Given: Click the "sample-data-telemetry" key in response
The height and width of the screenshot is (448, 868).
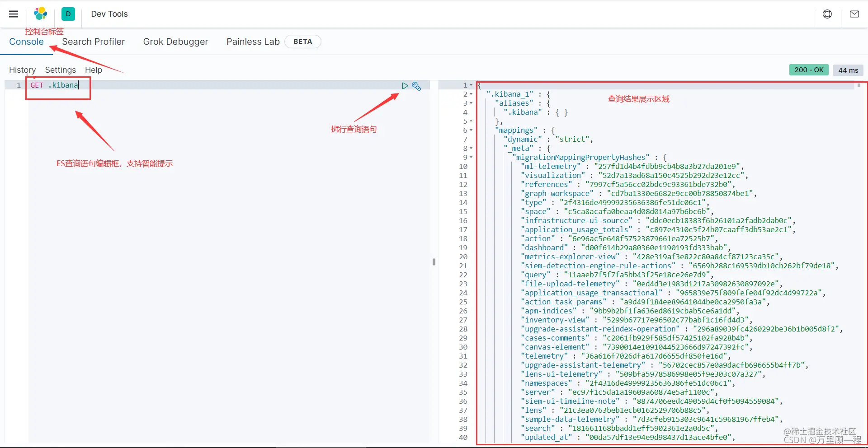Looking at the screenshot, I should tap(570, 419).
